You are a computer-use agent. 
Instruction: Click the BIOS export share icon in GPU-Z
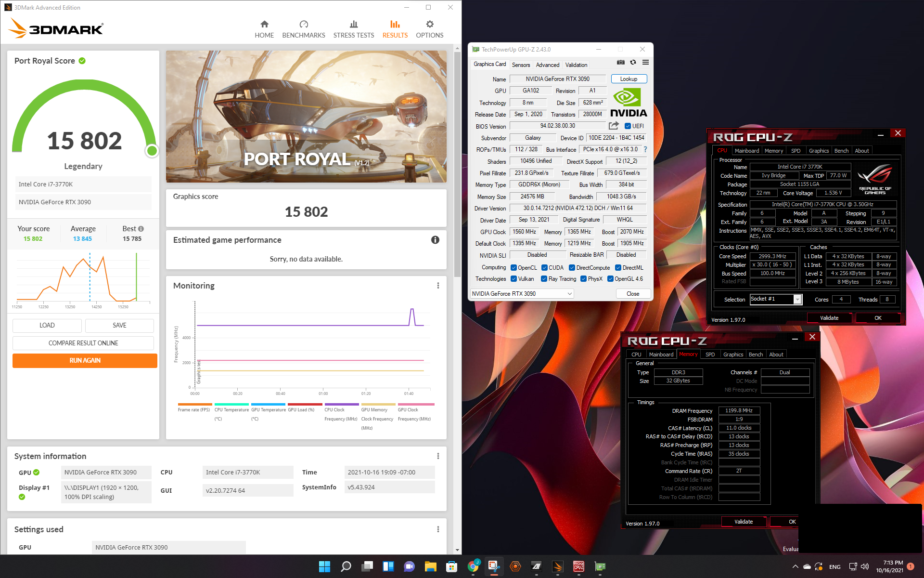pos(614,126)
